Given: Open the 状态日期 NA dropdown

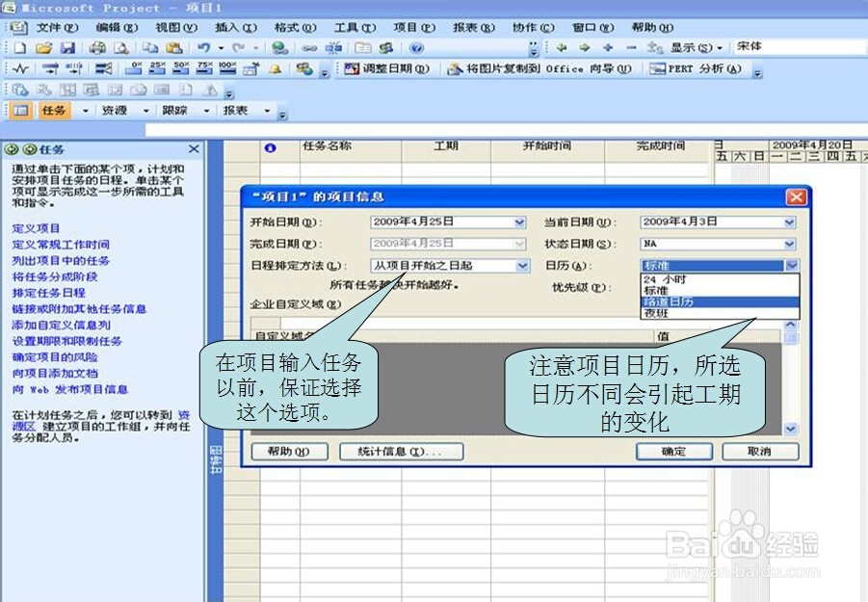Looking at the screenshot, I should pos(790,244).
